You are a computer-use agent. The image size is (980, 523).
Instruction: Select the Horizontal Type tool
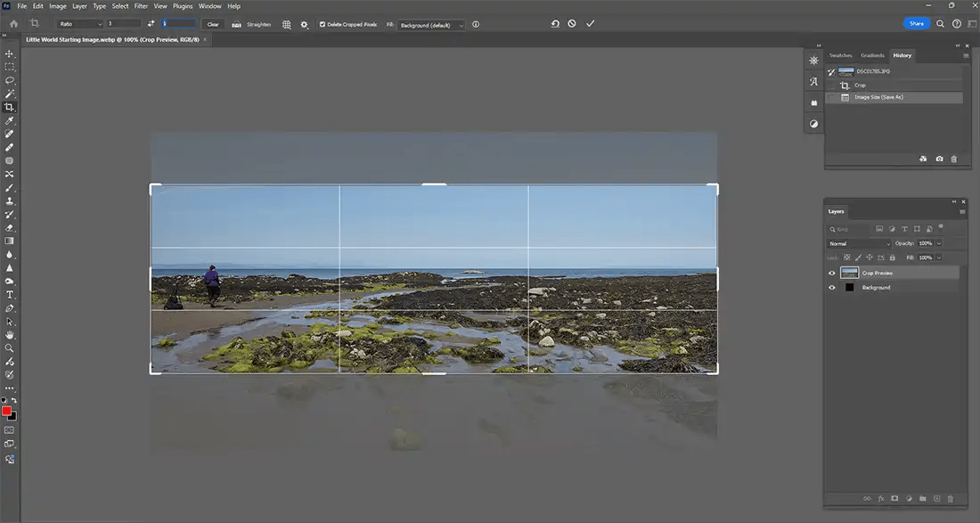[x=10, y=294]
